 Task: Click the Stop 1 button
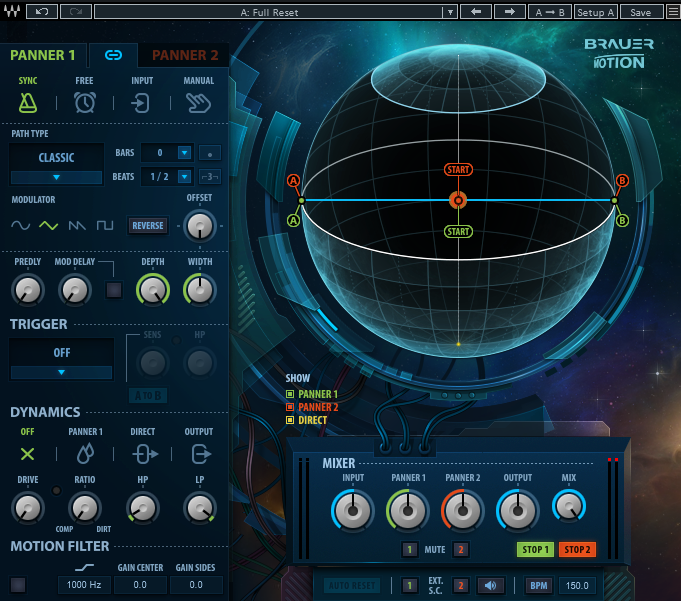pos(534,549)
